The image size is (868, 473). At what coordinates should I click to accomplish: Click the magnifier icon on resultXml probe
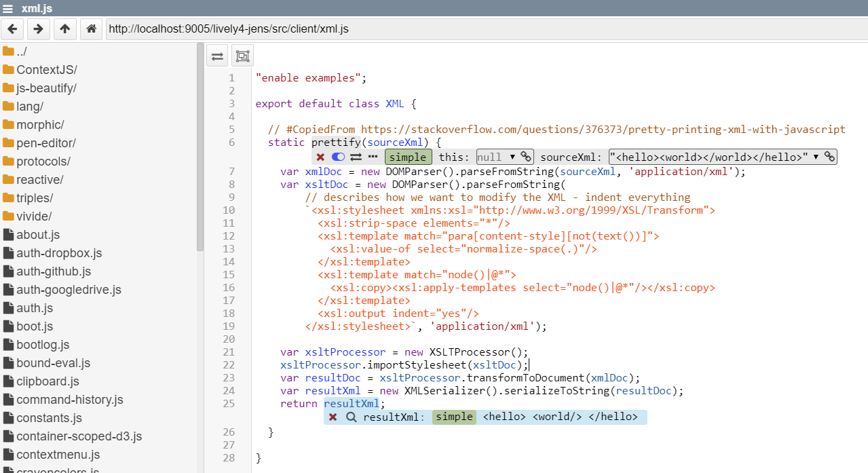pyautogui.click(x=351, y=417)
